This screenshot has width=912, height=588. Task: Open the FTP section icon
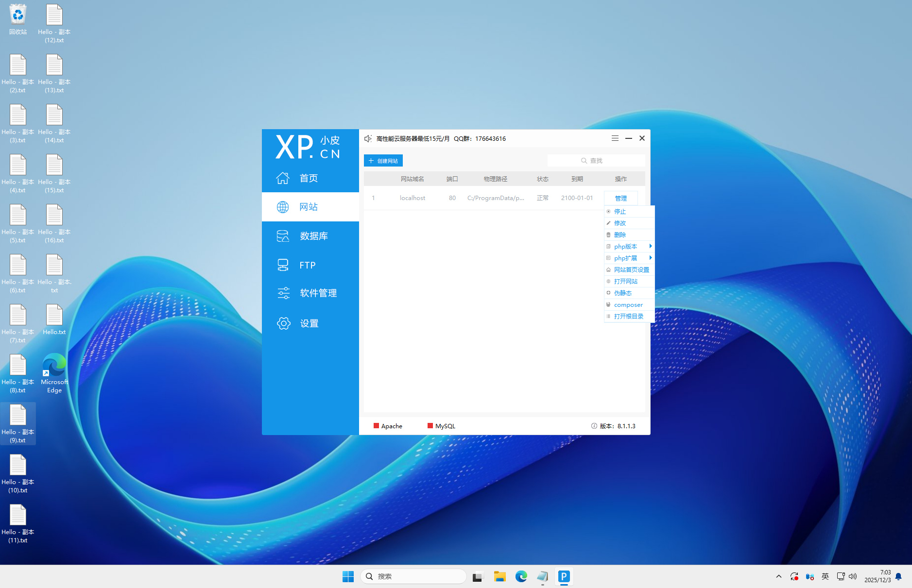(x=283, y=265)
